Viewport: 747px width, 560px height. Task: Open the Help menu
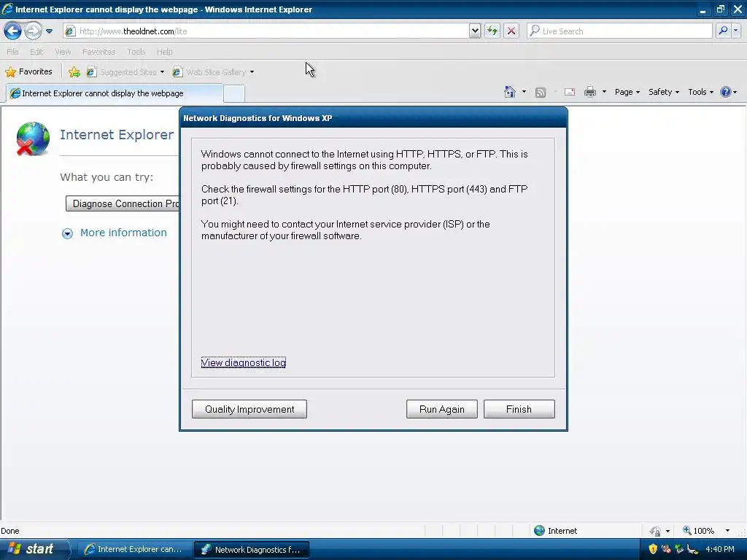pyautogui.click(x=164, y=52)
